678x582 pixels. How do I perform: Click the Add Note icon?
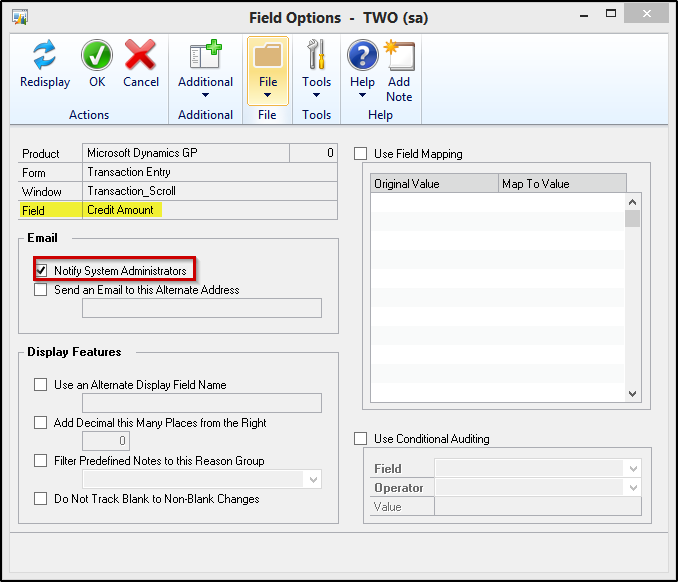(400, 55)
